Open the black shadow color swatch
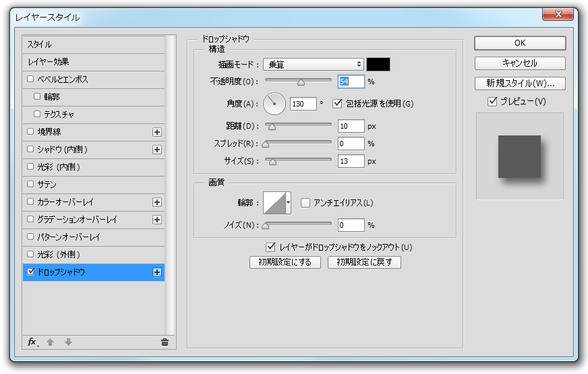The image size is (588, 374). point(378,65)
